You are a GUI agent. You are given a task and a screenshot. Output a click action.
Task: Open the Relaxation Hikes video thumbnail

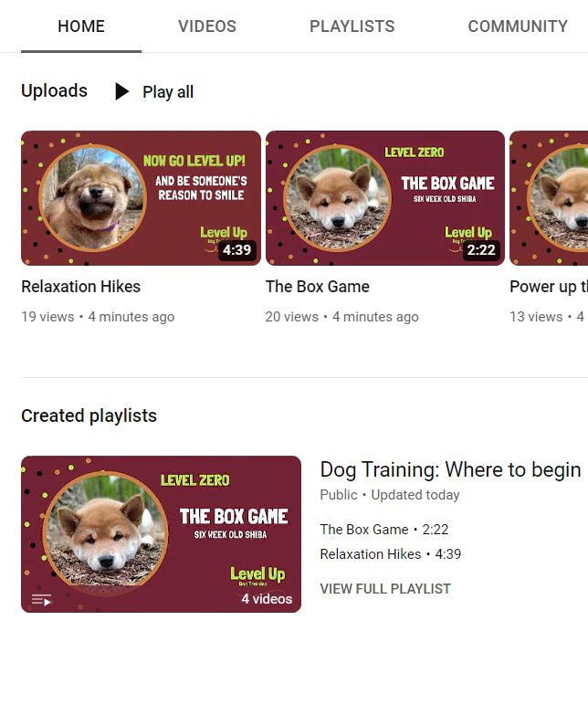pyautogui.click(x=142, y=198)
